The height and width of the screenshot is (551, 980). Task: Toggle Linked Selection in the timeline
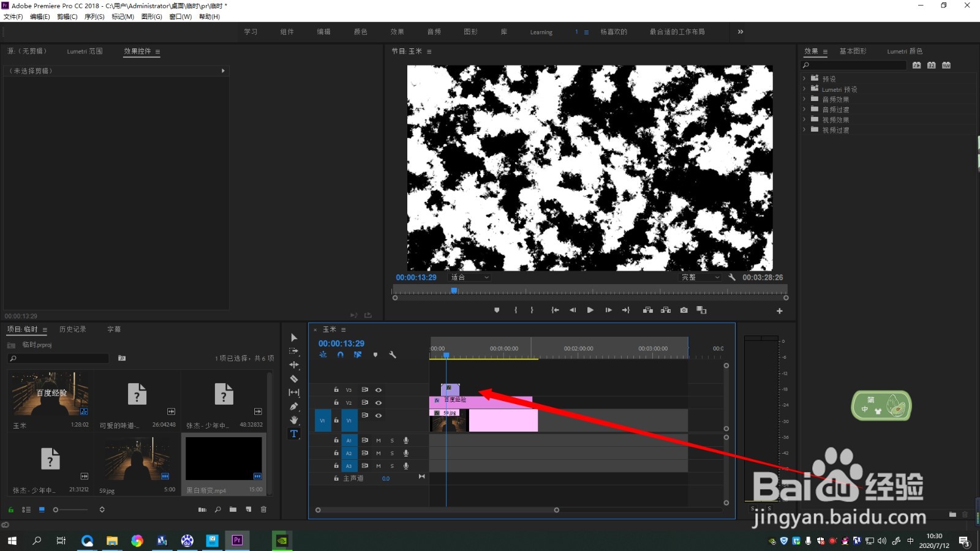(358, 354)
